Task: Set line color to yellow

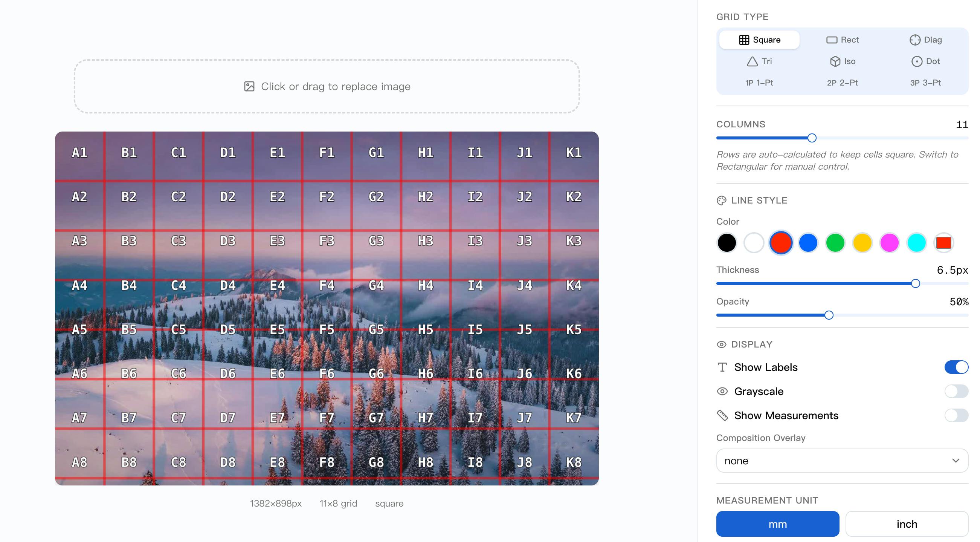Action: point(862,243)
